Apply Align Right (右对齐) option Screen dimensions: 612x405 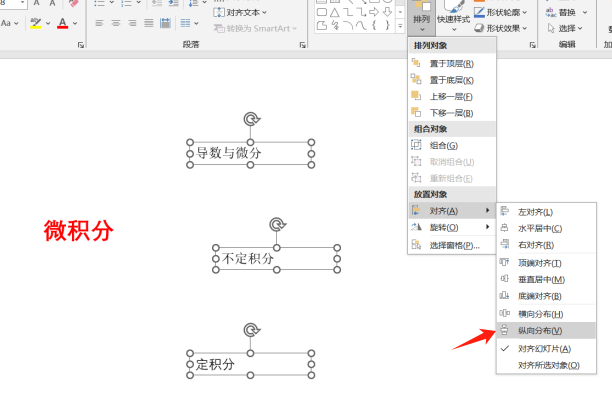coord(546,245)
